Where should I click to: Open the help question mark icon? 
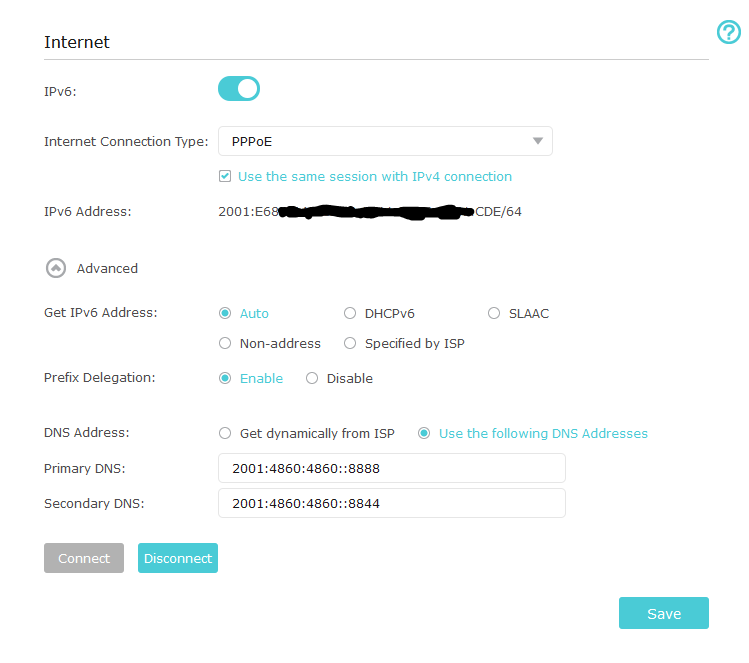729,32
